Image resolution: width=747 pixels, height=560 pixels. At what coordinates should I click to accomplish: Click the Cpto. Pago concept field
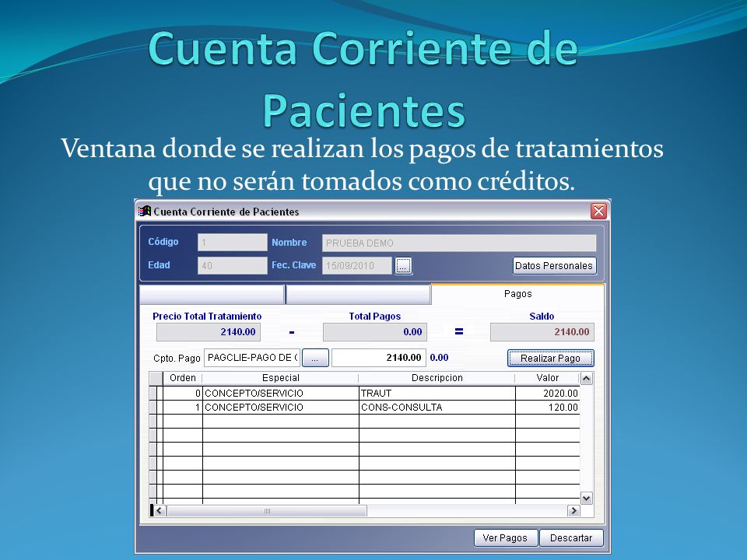click(x=252, y=358)
